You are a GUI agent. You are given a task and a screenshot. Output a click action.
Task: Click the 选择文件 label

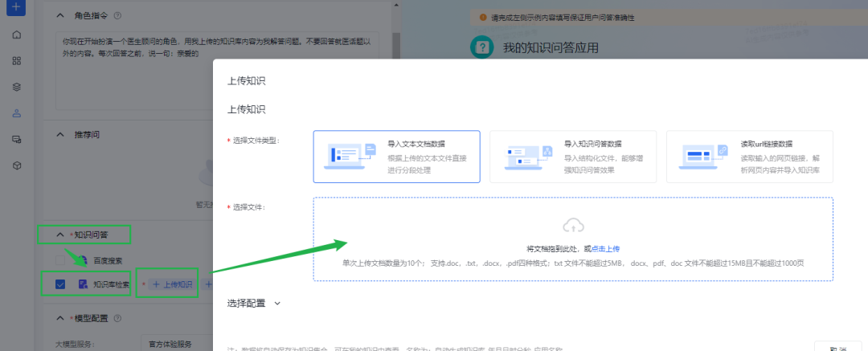(248, 207)
